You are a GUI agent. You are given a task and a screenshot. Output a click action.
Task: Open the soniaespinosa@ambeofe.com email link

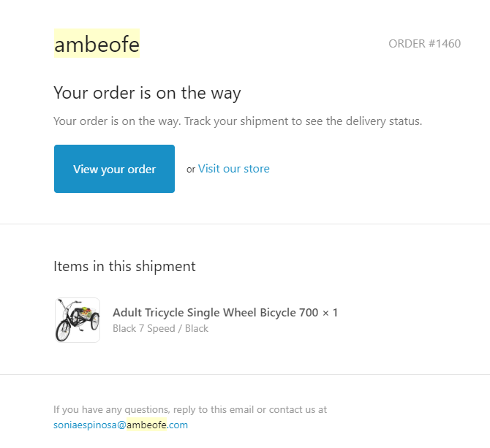[121, 425]
